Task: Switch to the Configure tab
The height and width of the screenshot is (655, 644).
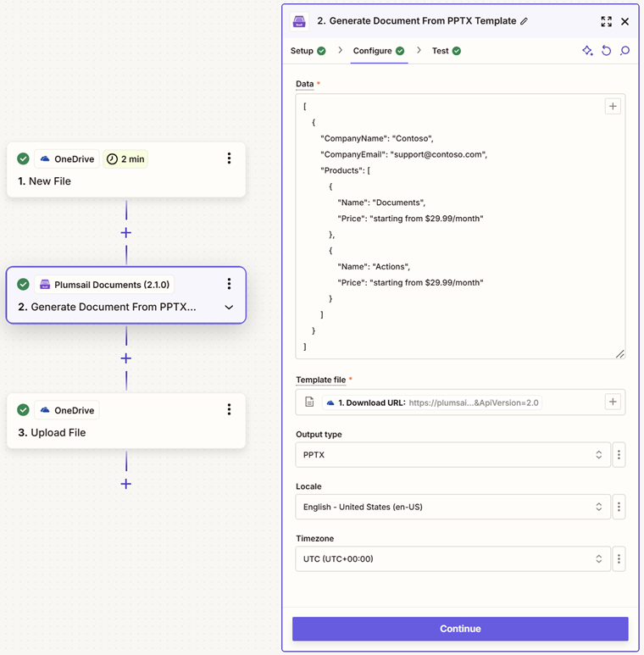Action: pyautogui.click(x=379, y=51)
